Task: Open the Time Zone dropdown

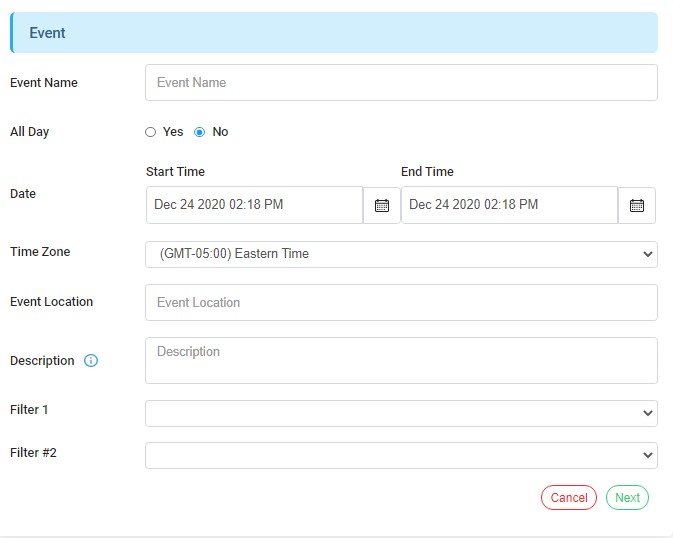Action: click(401, 254)
